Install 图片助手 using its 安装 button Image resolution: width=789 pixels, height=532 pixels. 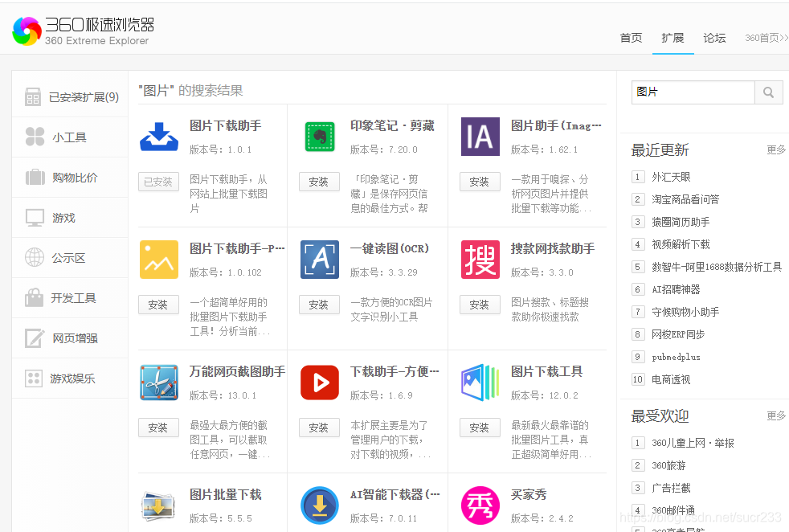tap(480, 182)
